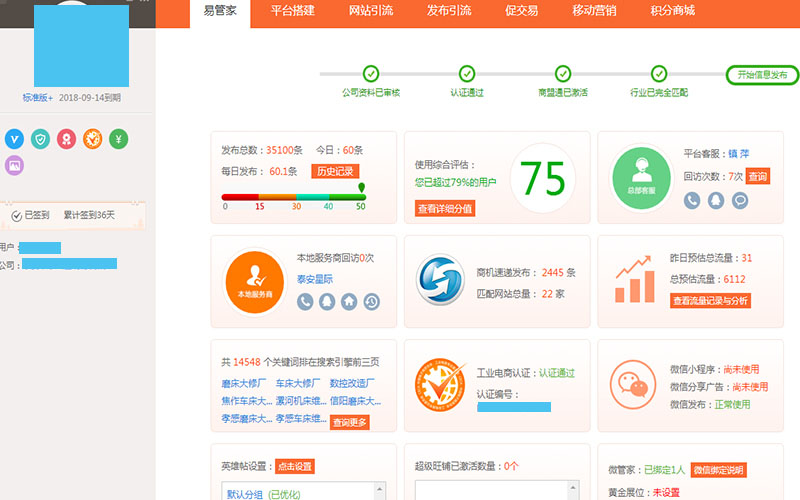Click the phone icon under platform customer service
This screenshot has width=800, height=500.
pyautogui.click(x=692, y=200)
